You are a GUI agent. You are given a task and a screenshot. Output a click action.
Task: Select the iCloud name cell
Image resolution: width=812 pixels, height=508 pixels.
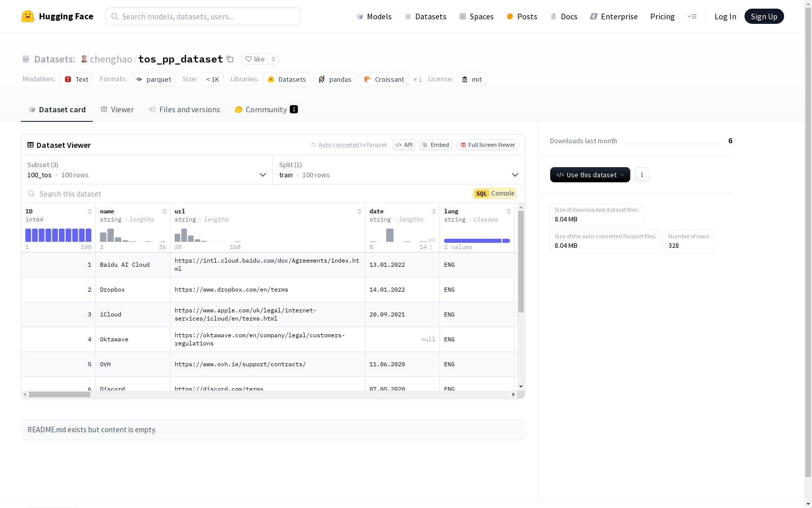(133, 314)
